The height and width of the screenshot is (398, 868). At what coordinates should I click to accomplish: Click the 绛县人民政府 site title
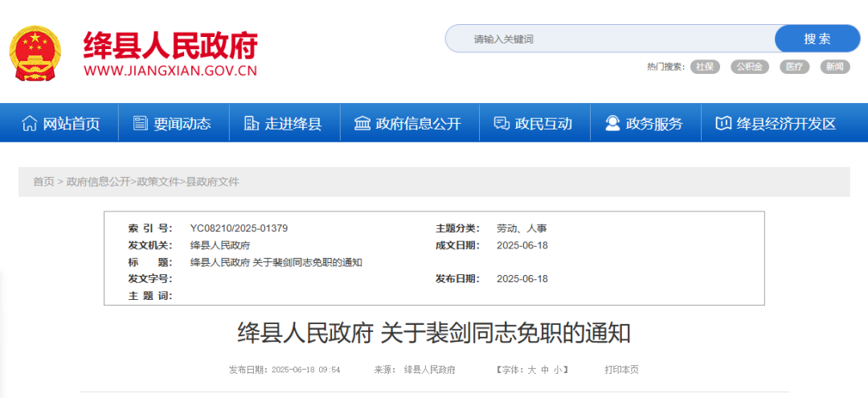tap(170, 45)
